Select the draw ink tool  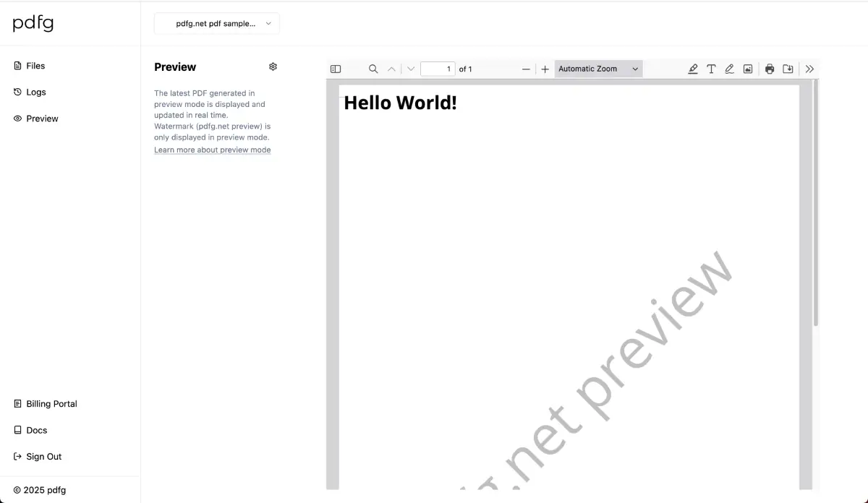point(729,69)
